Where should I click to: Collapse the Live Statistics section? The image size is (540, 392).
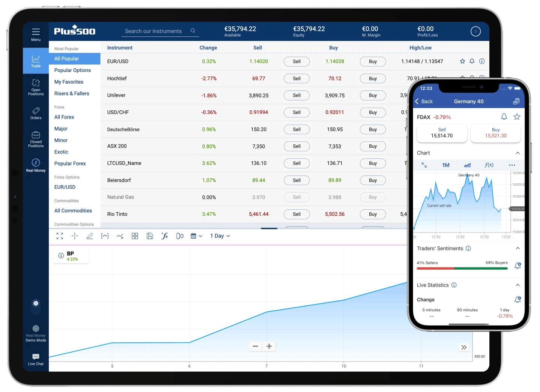(x=517, y=285)
